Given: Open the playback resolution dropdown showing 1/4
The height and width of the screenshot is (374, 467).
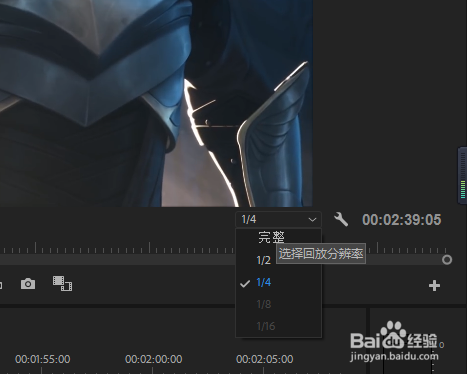Looking at the screenshot, I should point(278,219).
